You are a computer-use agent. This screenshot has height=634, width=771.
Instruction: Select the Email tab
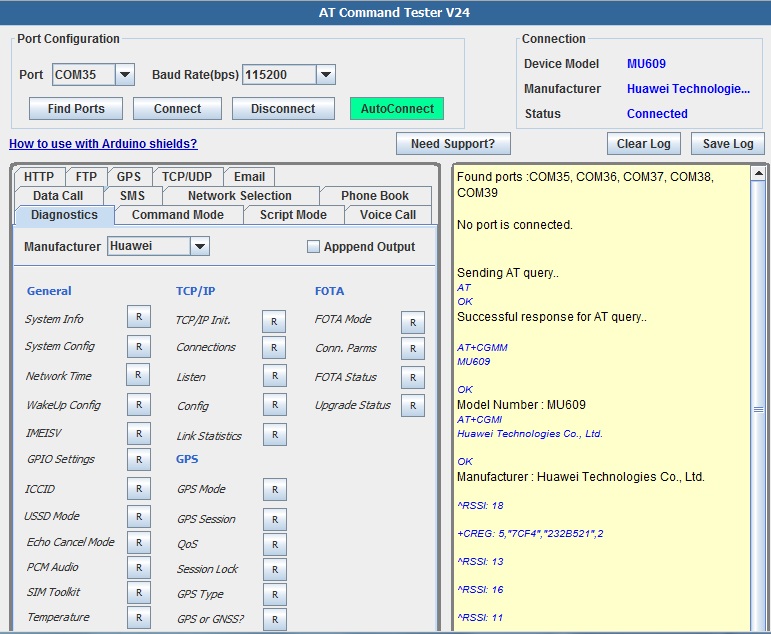pos(249,177)
